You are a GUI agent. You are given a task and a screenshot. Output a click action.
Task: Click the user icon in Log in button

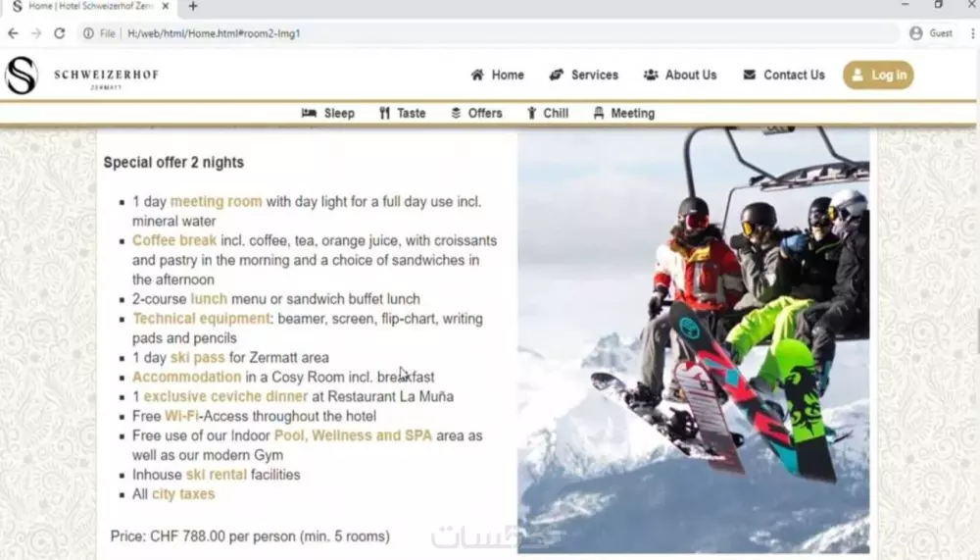pos(857,76)
